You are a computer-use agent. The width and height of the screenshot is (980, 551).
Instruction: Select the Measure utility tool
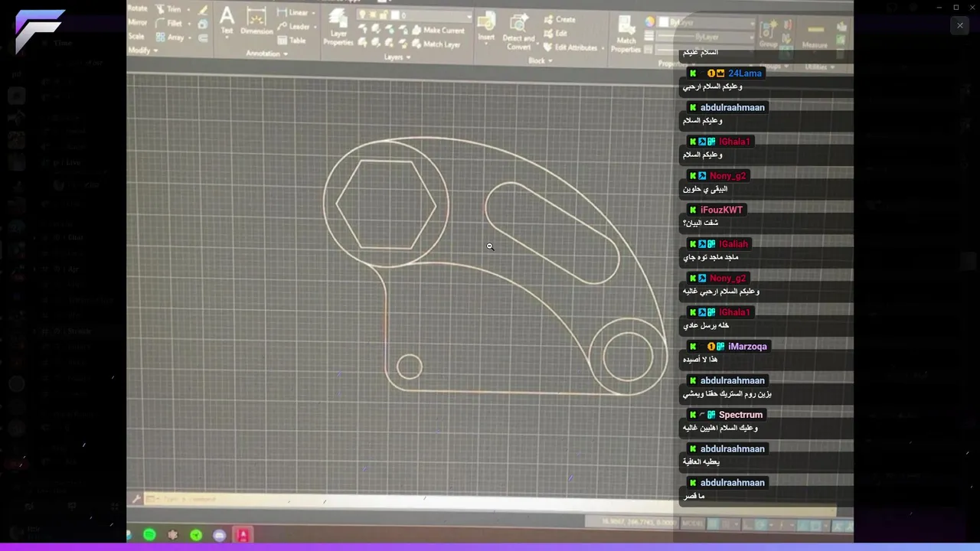coord(815,35)
